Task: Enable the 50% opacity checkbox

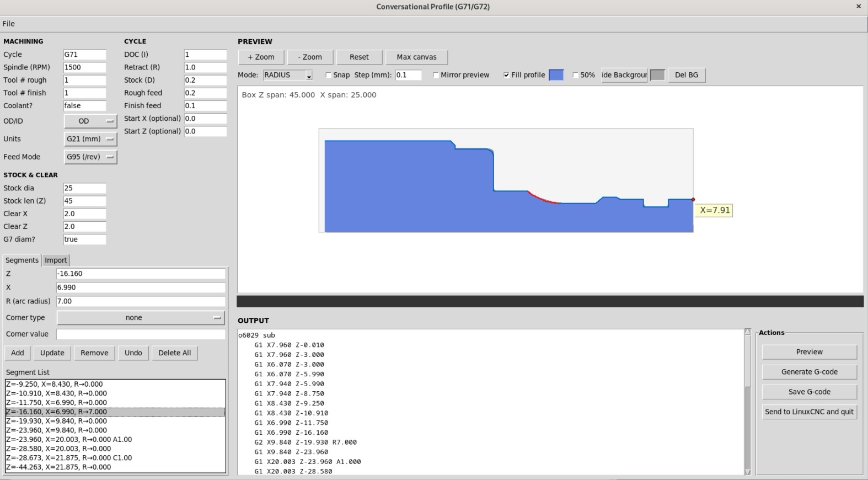Action: click(576, 75)
